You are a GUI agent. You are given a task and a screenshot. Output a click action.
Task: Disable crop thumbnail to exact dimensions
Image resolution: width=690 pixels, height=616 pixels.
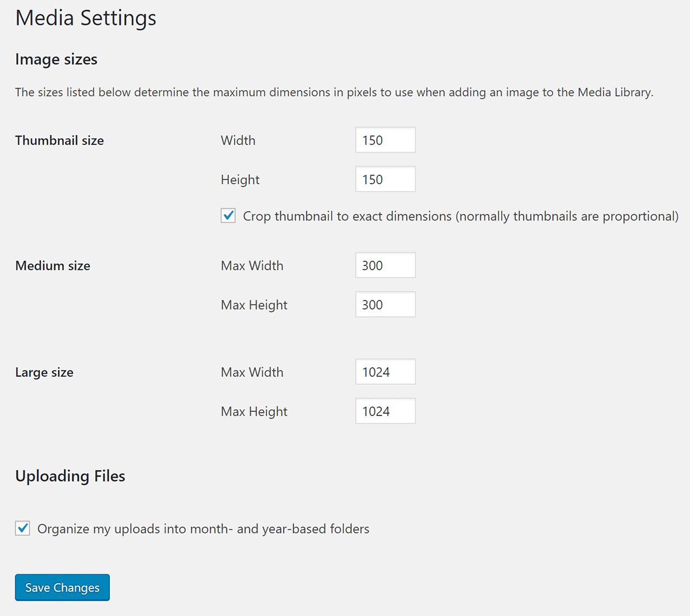(x=228, y=215)
